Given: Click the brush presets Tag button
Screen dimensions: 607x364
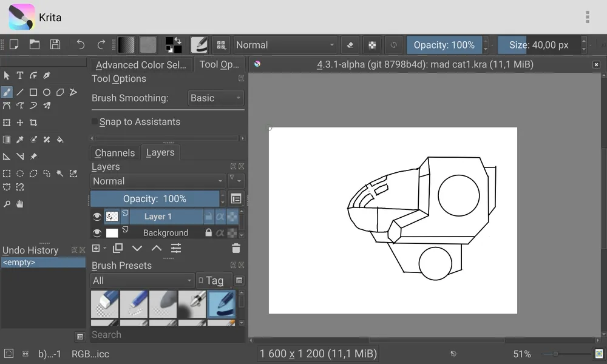Looking at the screenshot, I should [x=214, y=280].
